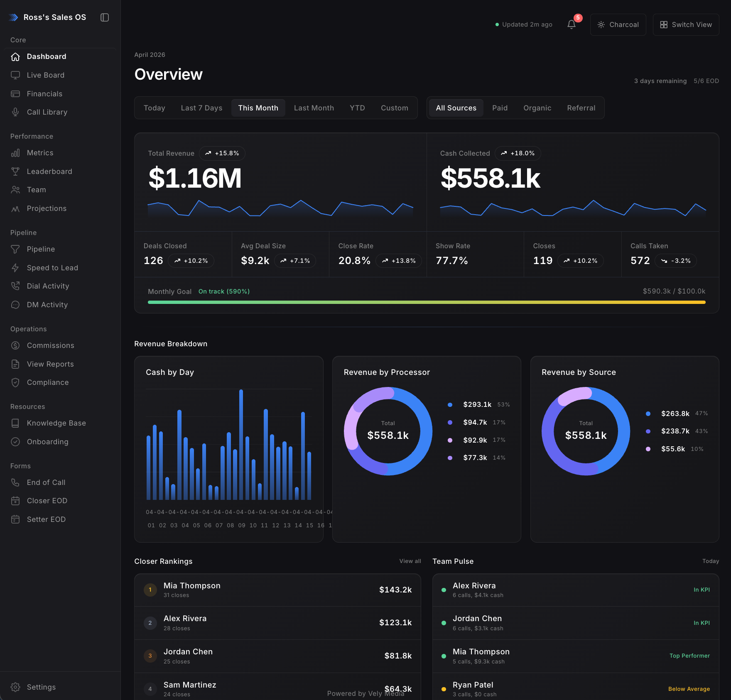731x700 pixels.
Task: Select Last 7 Days range
Action: point(202,108)
